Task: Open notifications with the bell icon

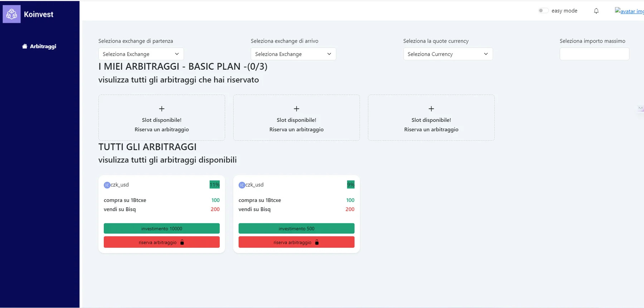Action: (x=596, y=11)
